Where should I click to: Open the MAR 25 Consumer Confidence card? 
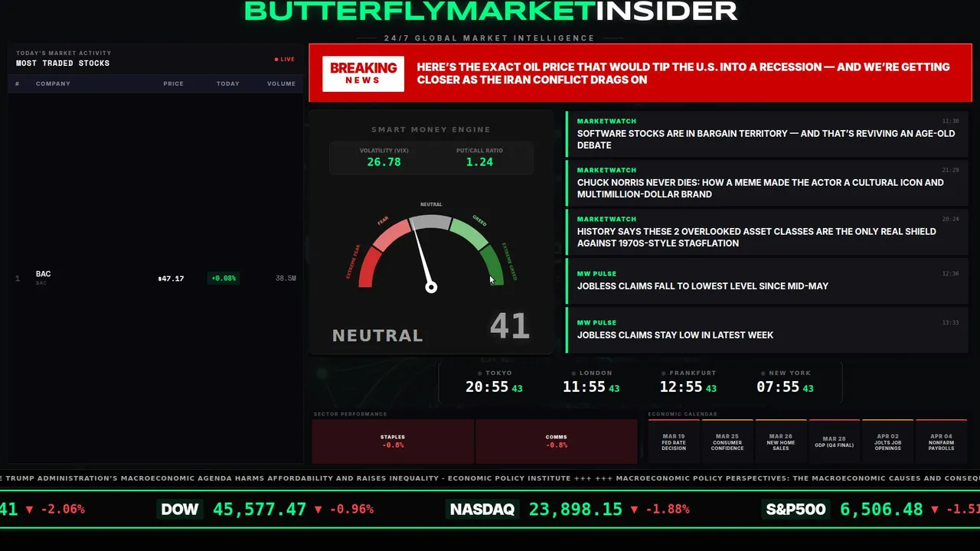pyautogui.click(x=727, y=442)
